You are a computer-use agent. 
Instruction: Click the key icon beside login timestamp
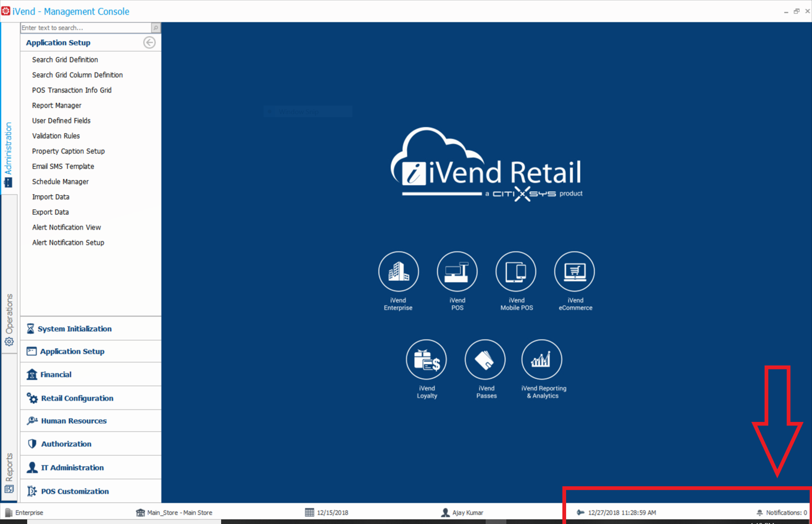pyautogui.click(x=580, y=513)
